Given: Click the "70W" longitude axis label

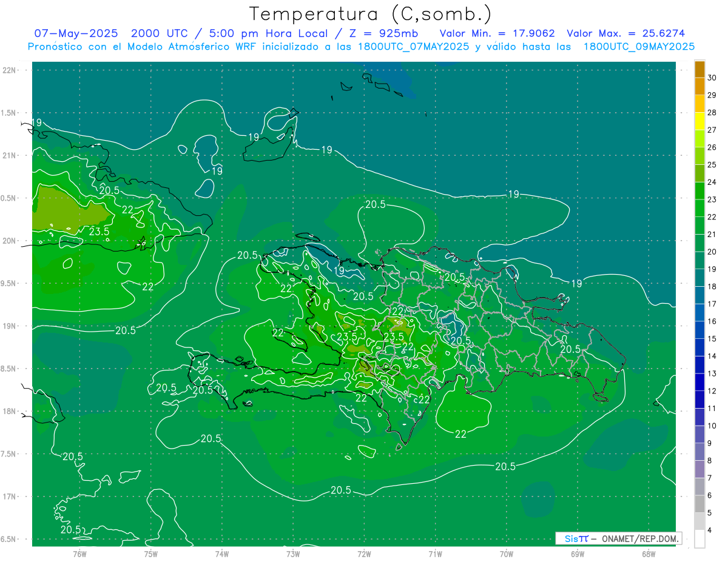Looking at the screenshot, I should pyautogui.click(x=507, y=554).
